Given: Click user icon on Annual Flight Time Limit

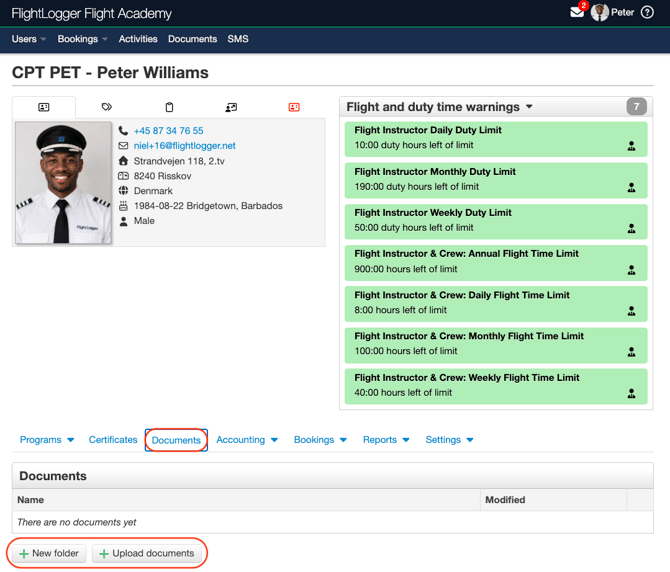Looking at the screenshot, I should pos(631,270).
